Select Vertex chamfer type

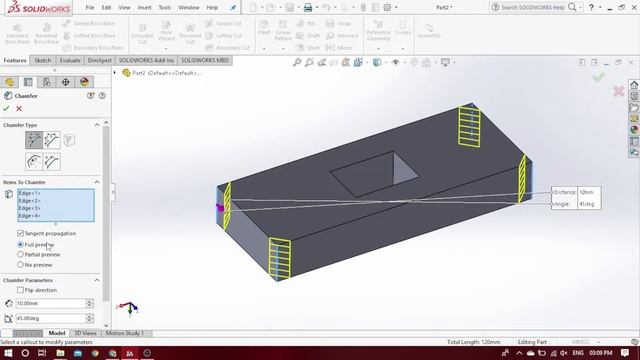click(69, 140)
